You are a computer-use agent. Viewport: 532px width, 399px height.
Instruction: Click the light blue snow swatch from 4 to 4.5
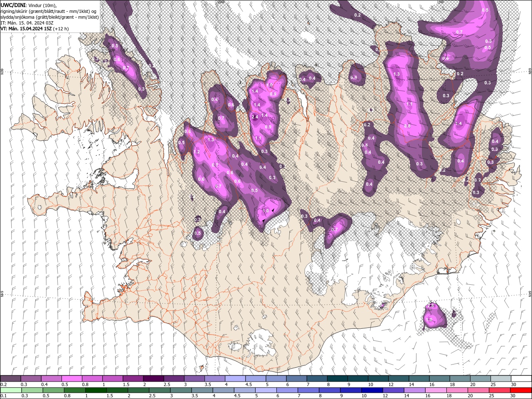[x=234, y=379]
